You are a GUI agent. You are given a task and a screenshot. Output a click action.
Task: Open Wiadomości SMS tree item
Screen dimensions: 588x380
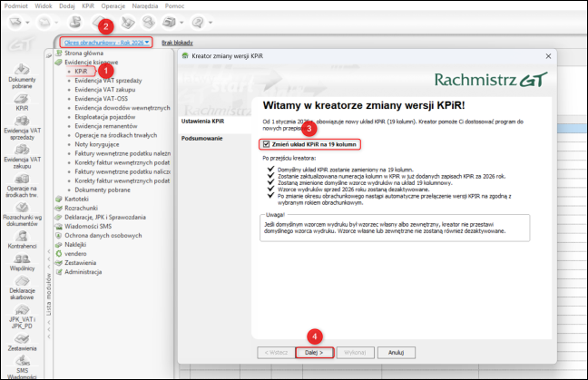[88, 227]
